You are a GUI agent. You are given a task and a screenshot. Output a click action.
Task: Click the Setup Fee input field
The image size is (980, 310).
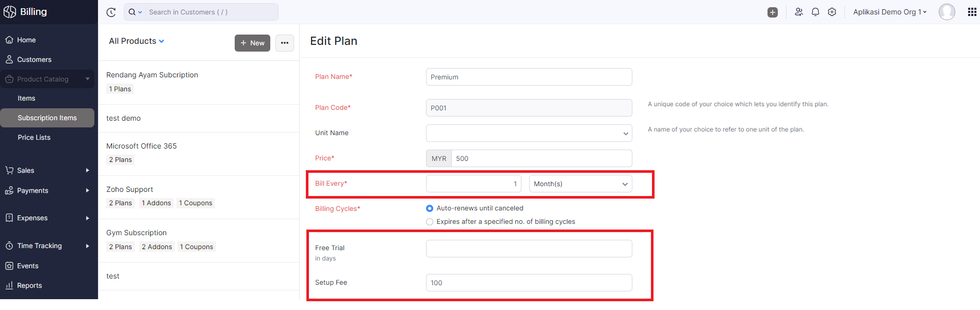coord(529,283)
